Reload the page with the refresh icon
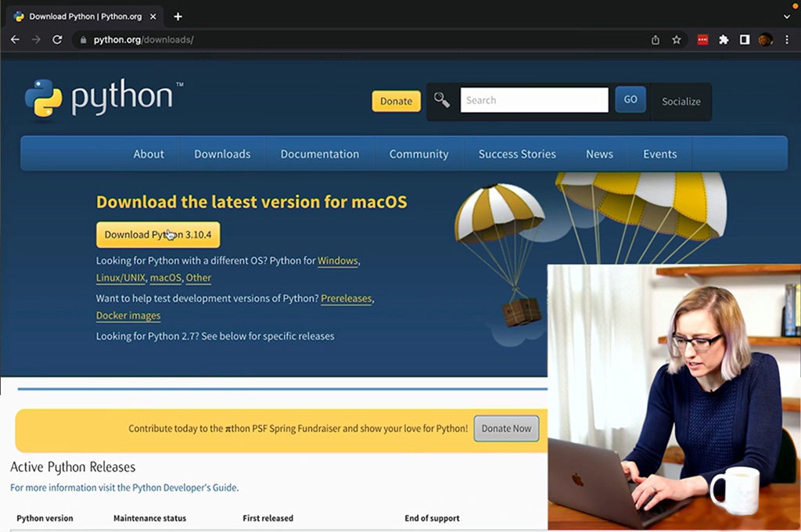This screenshot has width=801, height=532. (x=57, y=40)
